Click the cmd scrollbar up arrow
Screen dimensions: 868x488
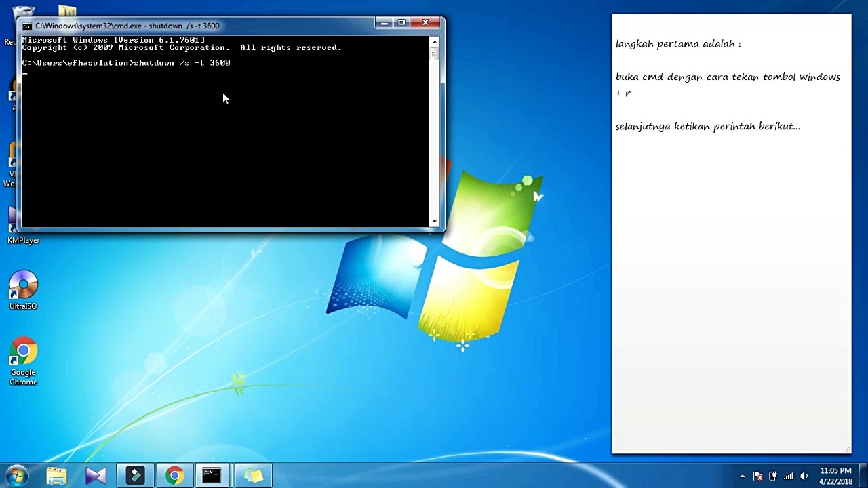tap(435, 41)
